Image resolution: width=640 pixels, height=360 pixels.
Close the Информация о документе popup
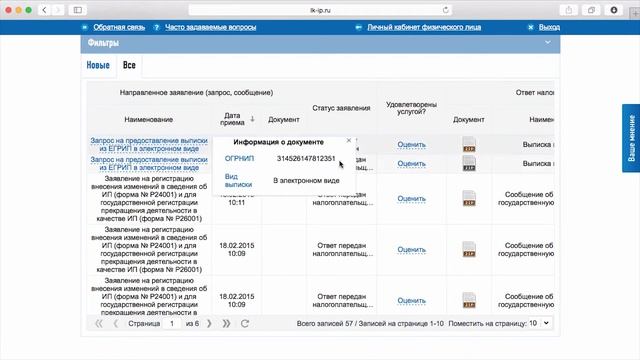(349, 140)
